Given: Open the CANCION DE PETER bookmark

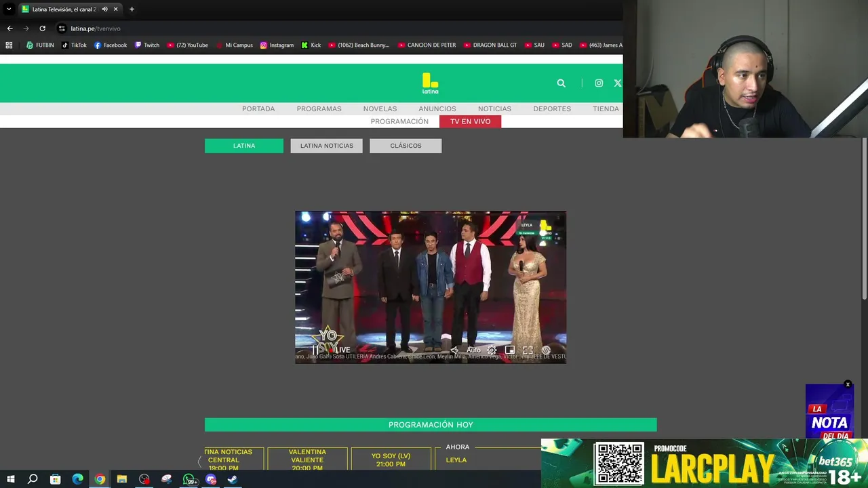Looking at the screenshot, I should (427, 45).
